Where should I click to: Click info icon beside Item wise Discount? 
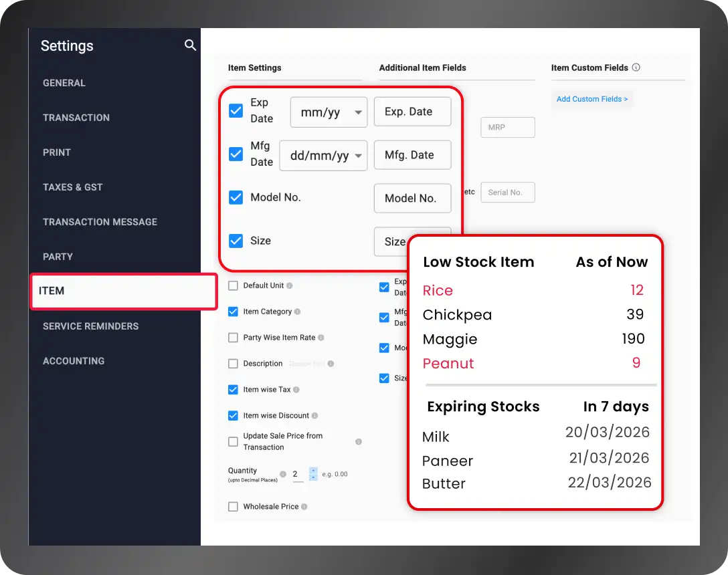pyautogui.click(x=314, y=415)
